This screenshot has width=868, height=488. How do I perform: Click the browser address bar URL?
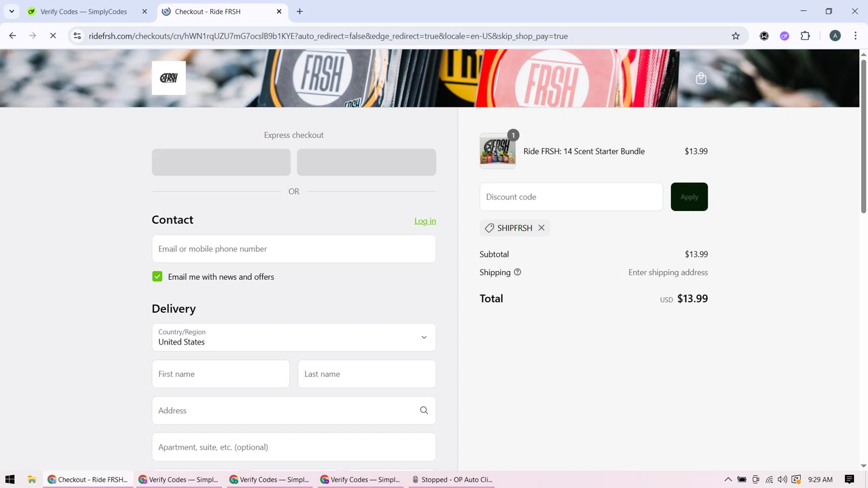328,36
